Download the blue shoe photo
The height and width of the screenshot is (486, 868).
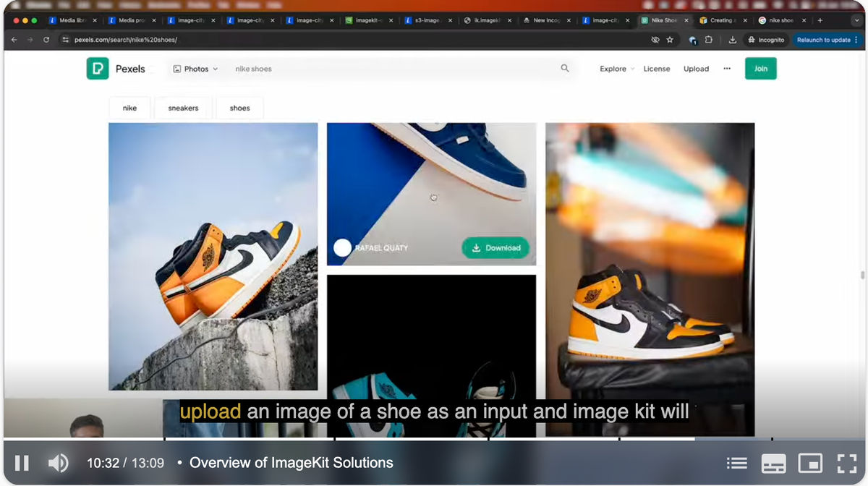click(495, 247)
